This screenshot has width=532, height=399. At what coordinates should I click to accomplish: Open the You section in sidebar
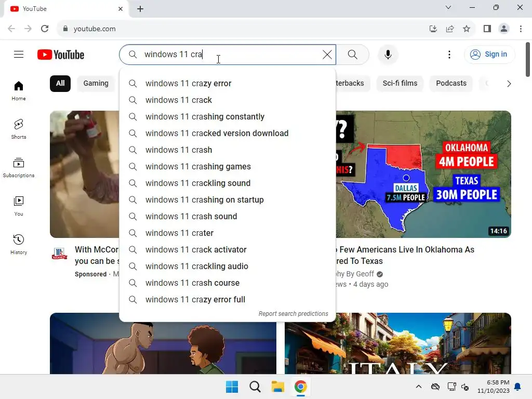[19, 206]
